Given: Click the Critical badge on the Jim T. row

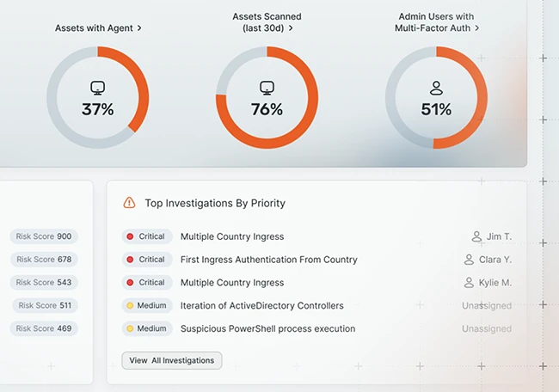Looking at the screenshot, I should click(147, 236).
